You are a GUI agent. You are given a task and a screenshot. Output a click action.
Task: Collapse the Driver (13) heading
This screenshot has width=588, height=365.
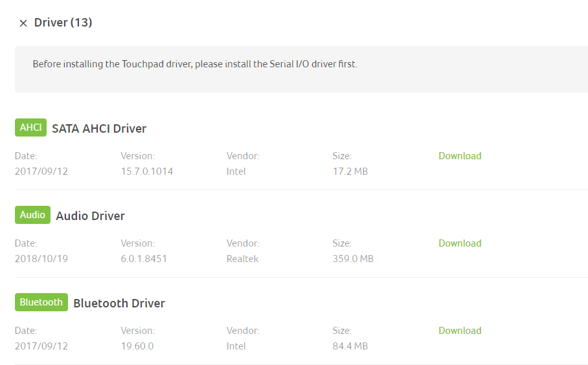point(63,23)
